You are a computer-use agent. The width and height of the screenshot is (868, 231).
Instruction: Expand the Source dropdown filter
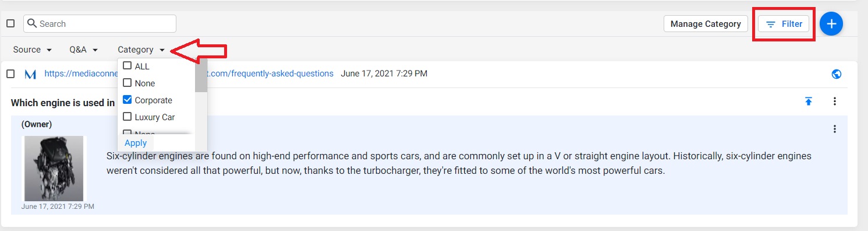click(x=33, y=50)
